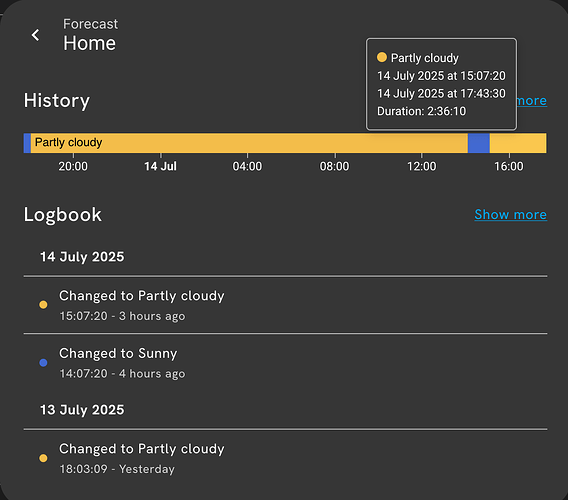Image resolution: width=568 pixels, height=500 pixels.
Task: Open the 15:07:20 Changed to Partly cloudy entry
Action: pyautogui.click(x=285, y=305)
